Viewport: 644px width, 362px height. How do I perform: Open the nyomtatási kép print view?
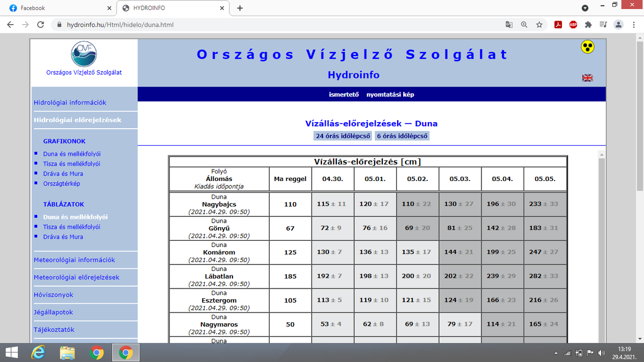[x=390, y=95]
